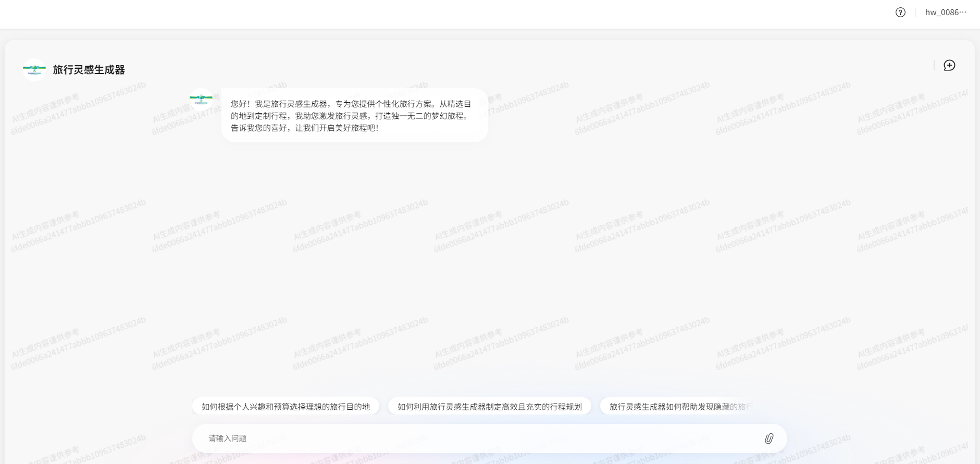Click the 旅行灵感生成器 title text
Viewport: 980px width, 464px height.
coord(89,70)
